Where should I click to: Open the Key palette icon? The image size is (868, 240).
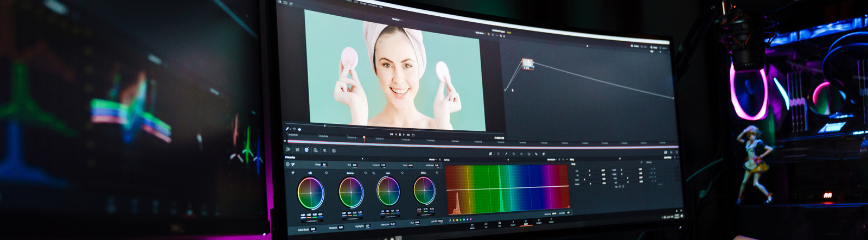[x=544, y=154]
